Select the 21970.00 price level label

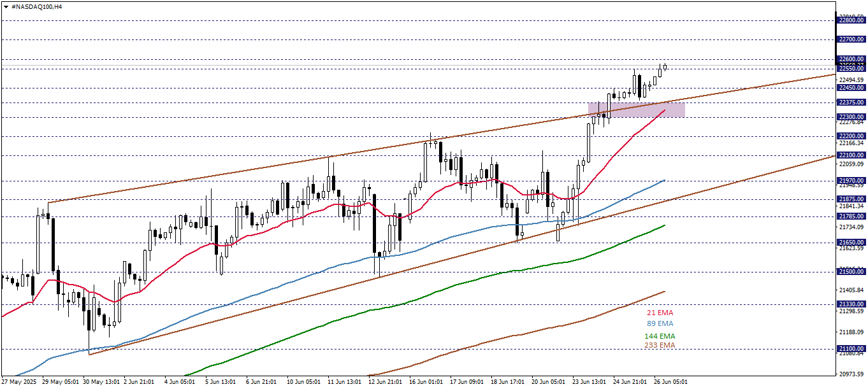(851, 181)
